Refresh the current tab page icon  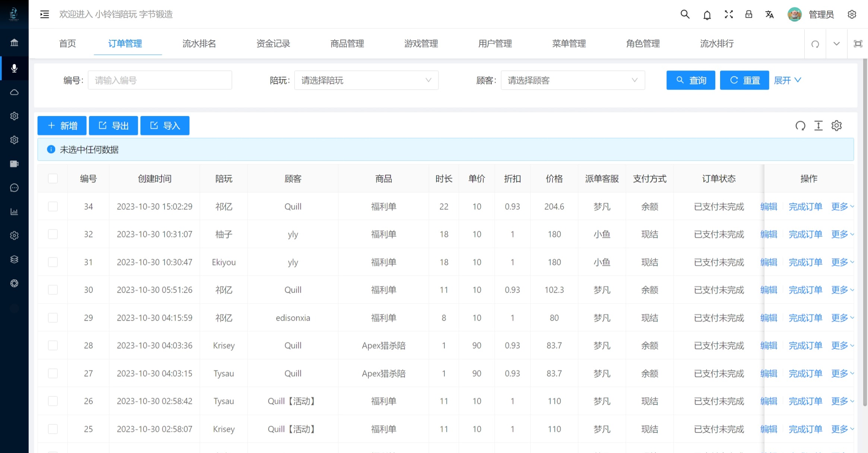click(815, 44)
